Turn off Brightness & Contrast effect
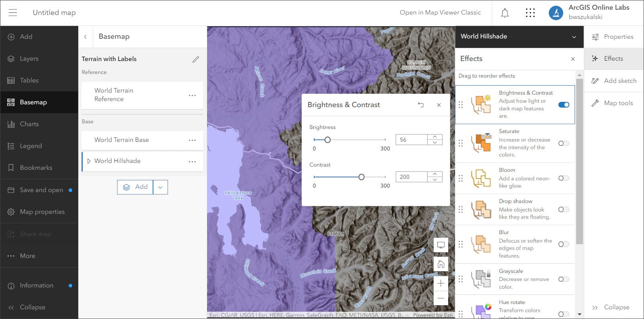 tap(564, 105)
